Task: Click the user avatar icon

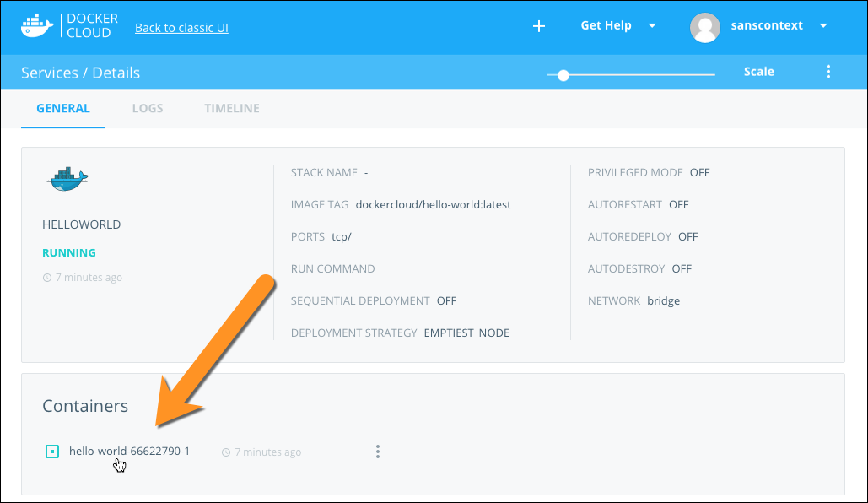Action: [x=704, y=26]
